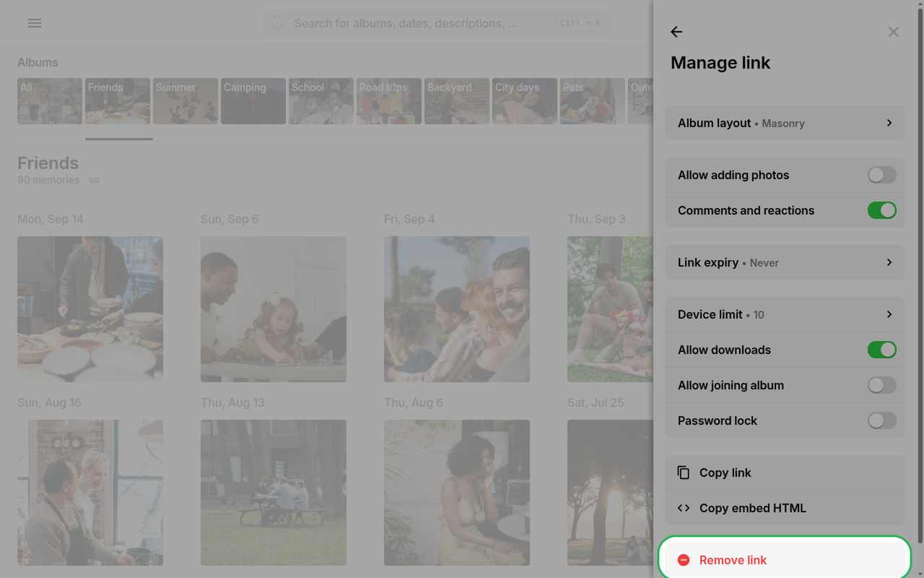Open the Summer album
The image size is (924, 578).
186,101
